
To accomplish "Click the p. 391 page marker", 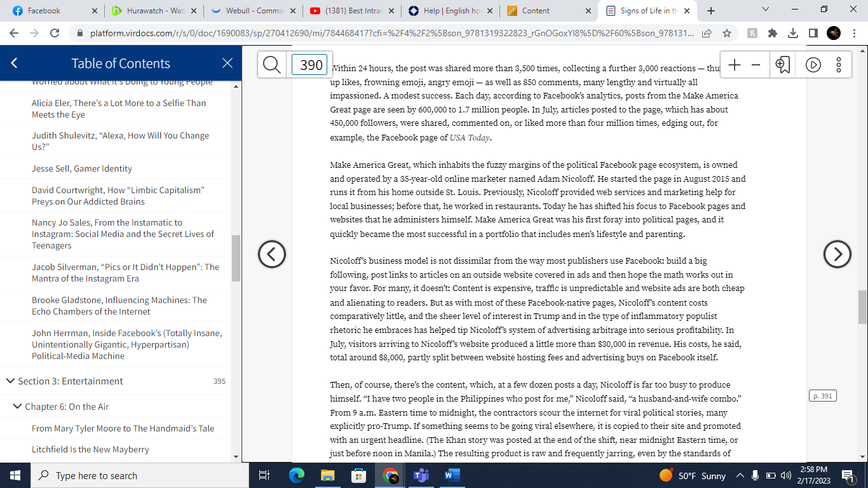I will coord(822,396).
